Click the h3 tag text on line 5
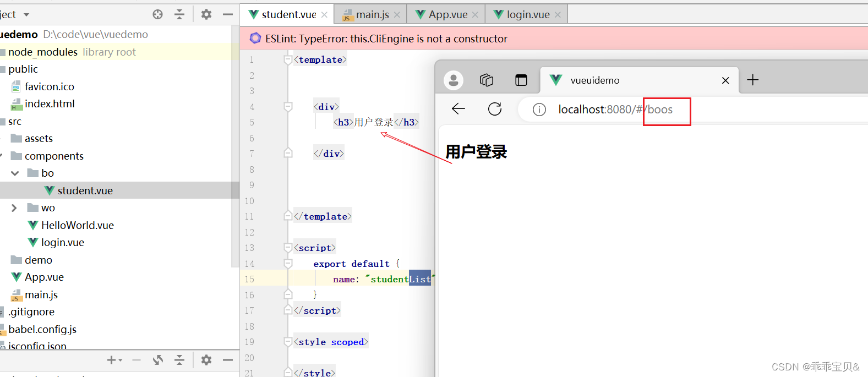This screenshot has width=868, height=377. pos(376,122)
